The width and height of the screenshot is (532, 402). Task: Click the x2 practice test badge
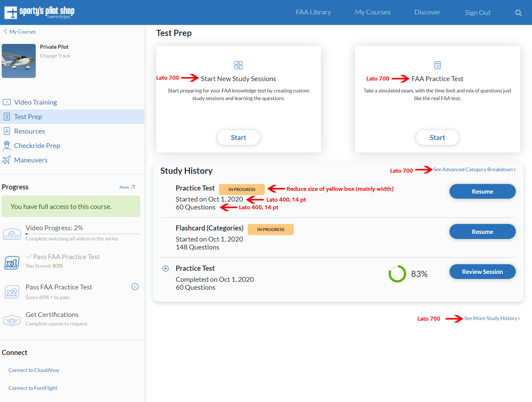[x=12, y=292]
